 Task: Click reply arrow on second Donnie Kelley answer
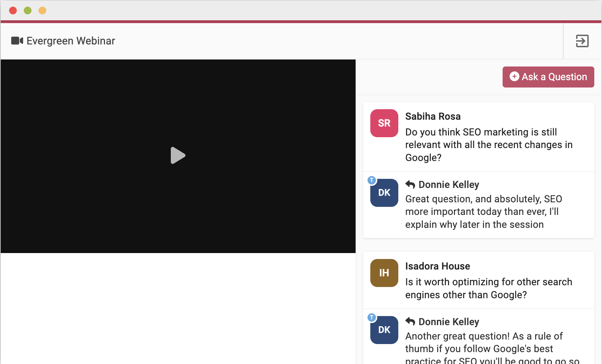[410, 322]
